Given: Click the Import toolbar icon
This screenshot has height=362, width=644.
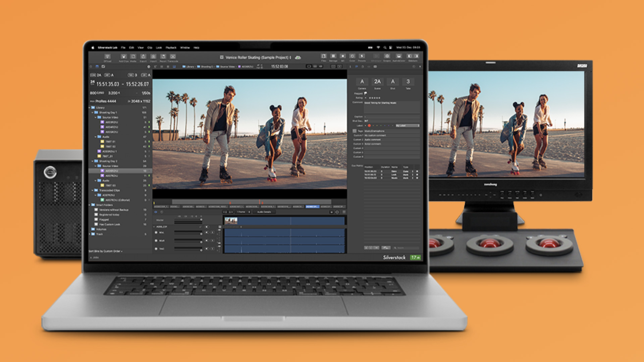Looking at the screenshot, I should pos(153,57).
